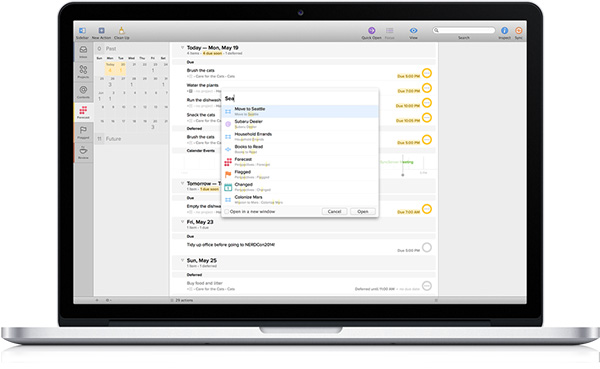This screenshot has height=369, width=600.
Task: Open the Inbox perspective in sidebar
Action: 83,52
